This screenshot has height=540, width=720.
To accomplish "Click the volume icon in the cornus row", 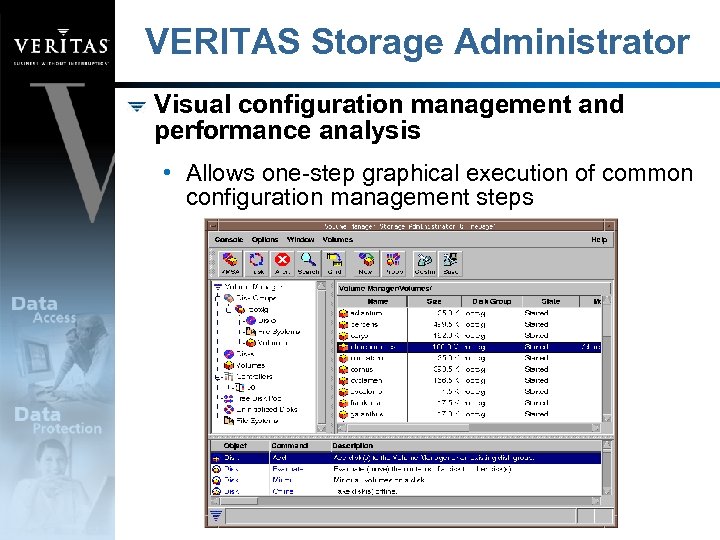I will pos(343,369).
